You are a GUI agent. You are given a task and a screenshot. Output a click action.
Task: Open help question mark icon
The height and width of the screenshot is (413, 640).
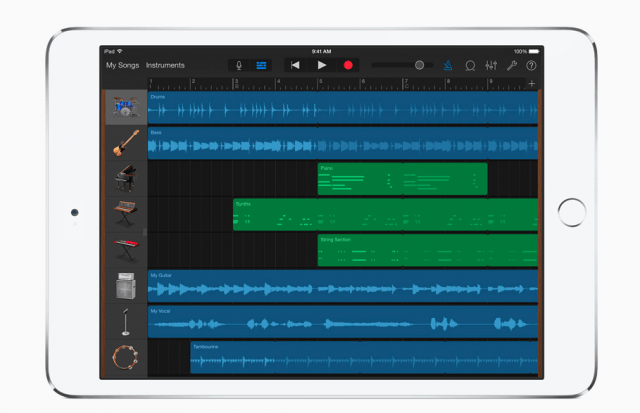pos(531,65)
